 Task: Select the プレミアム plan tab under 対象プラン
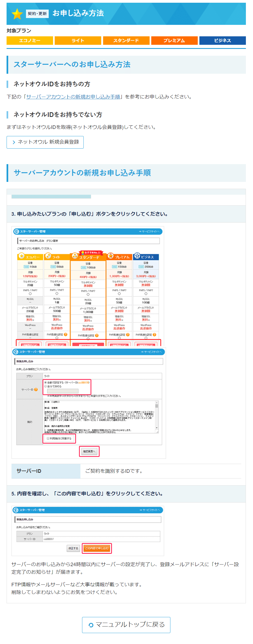[x=174, y=40]
